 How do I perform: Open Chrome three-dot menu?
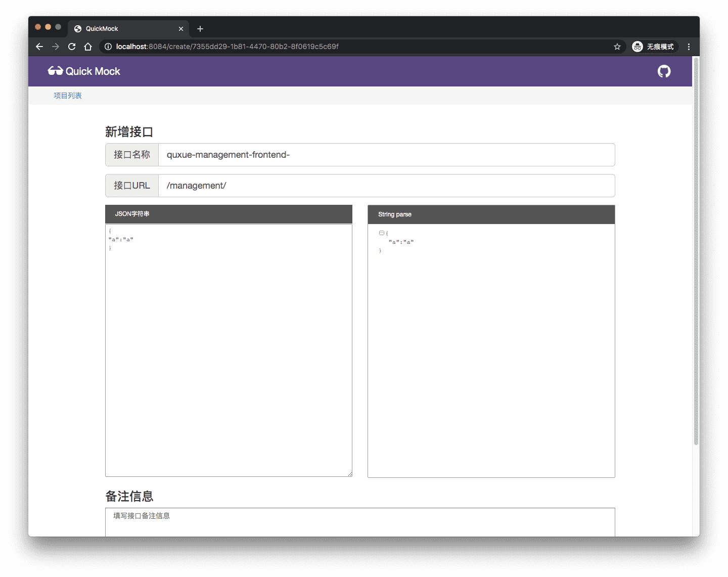click(x=689, y=47)
